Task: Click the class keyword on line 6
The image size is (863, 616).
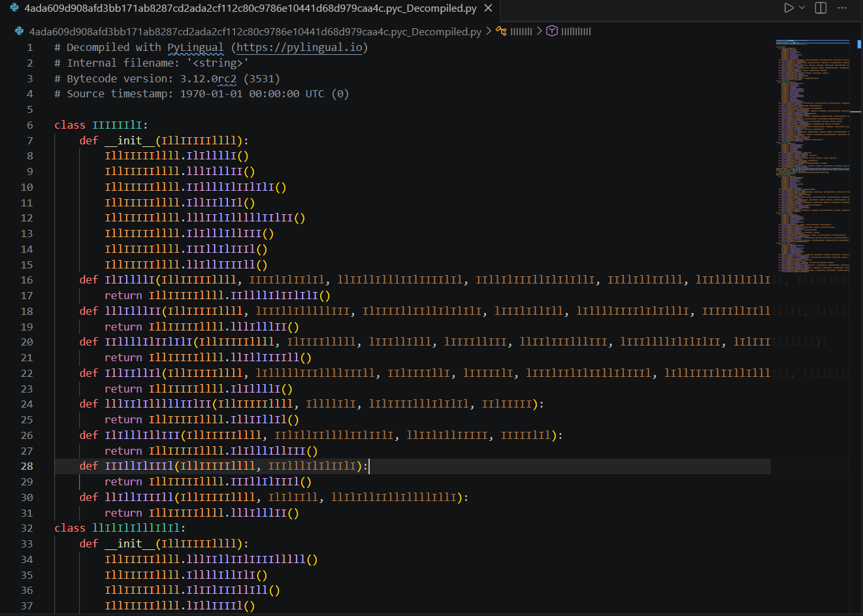Action: coord(70,125)
